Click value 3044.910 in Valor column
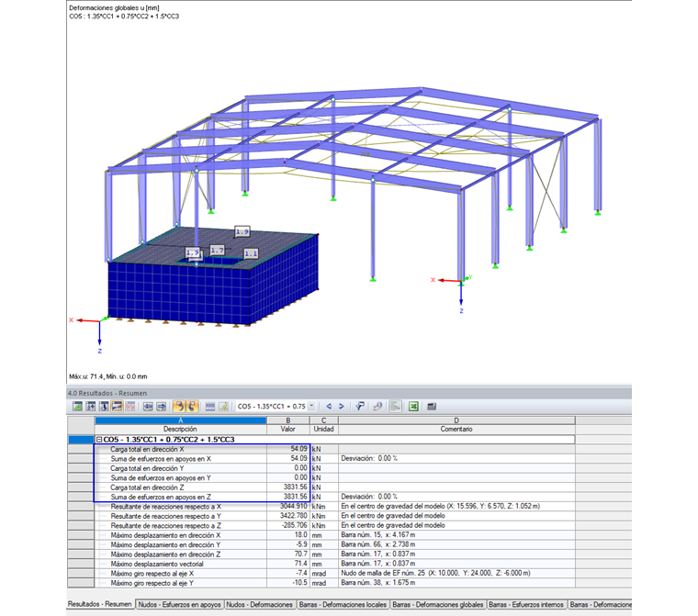The image size is (698, 616). click(293, 506)
